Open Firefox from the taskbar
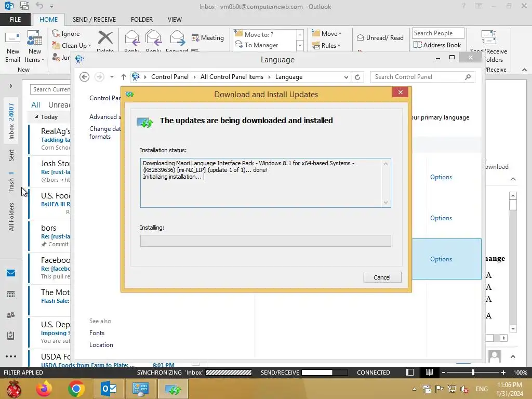The image size is (532, 399). pyautogui.click(x=44, y=389)
